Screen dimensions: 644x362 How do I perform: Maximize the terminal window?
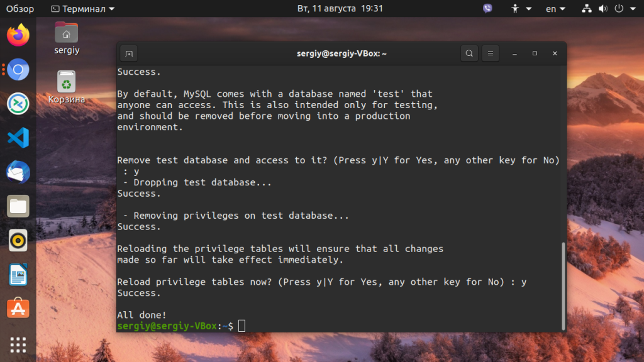pos(535,53)
